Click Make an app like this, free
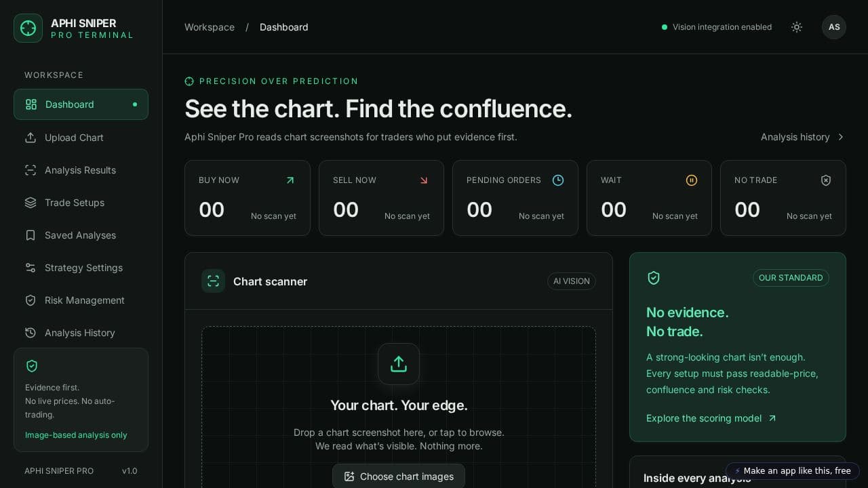Image resolution: width=868 pixels, height=488 pixels. [793, 471]
